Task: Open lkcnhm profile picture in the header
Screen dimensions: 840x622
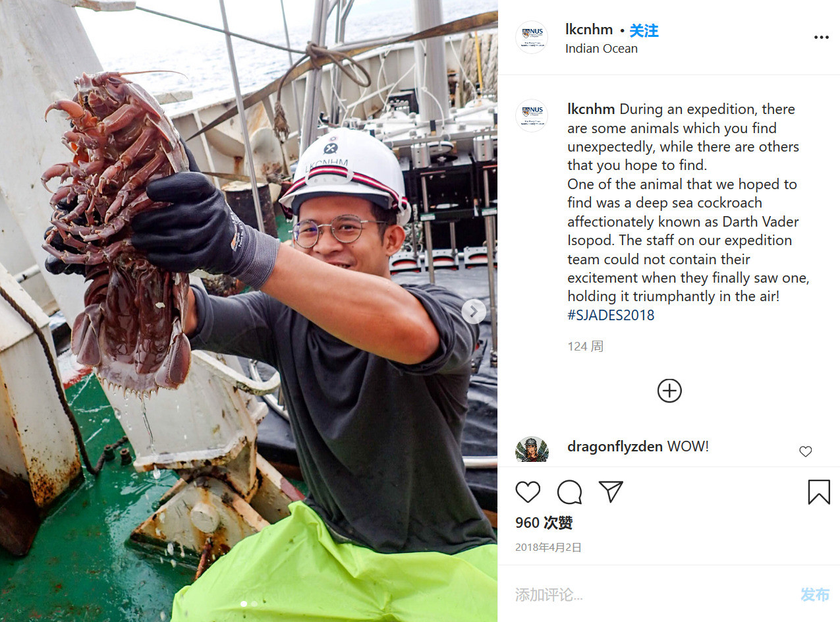Action: (532, 38)
